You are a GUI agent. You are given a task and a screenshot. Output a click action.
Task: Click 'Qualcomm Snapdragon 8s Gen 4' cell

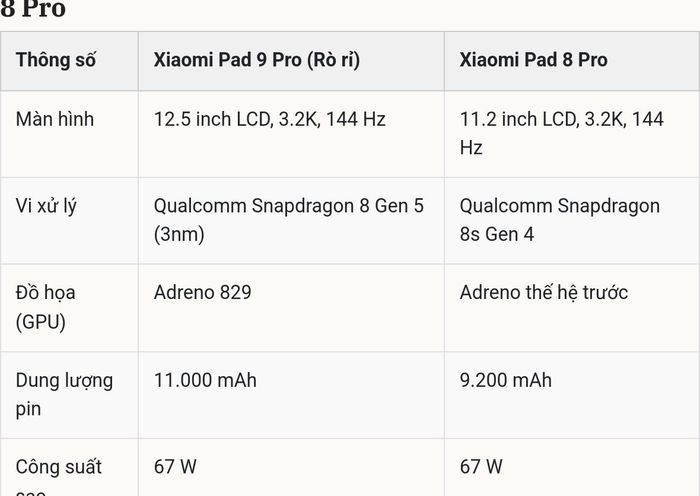tap(560, 220)
